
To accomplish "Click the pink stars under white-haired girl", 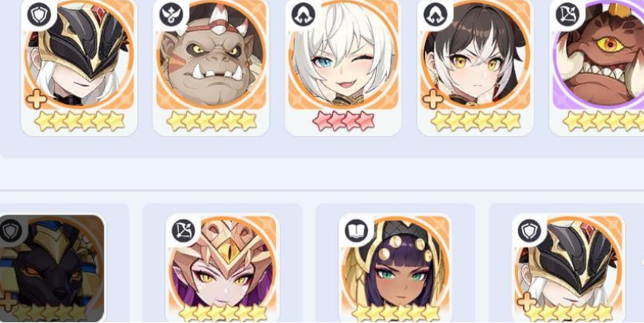I will point(343,120).
